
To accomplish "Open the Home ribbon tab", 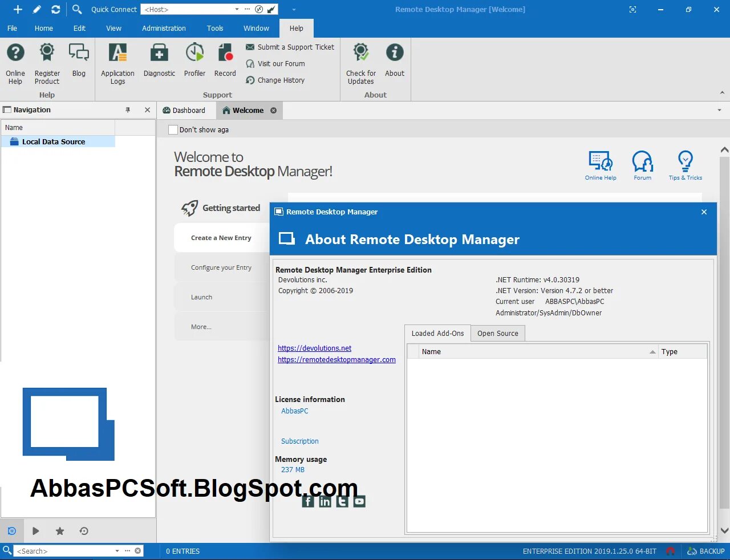I will click(x=44, y=28).
